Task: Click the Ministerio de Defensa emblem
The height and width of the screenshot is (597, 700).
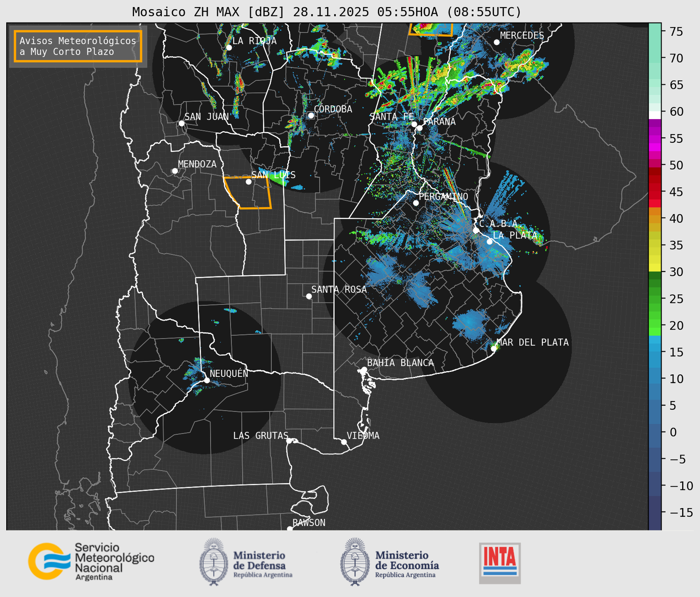Action: tap(214, 562)
